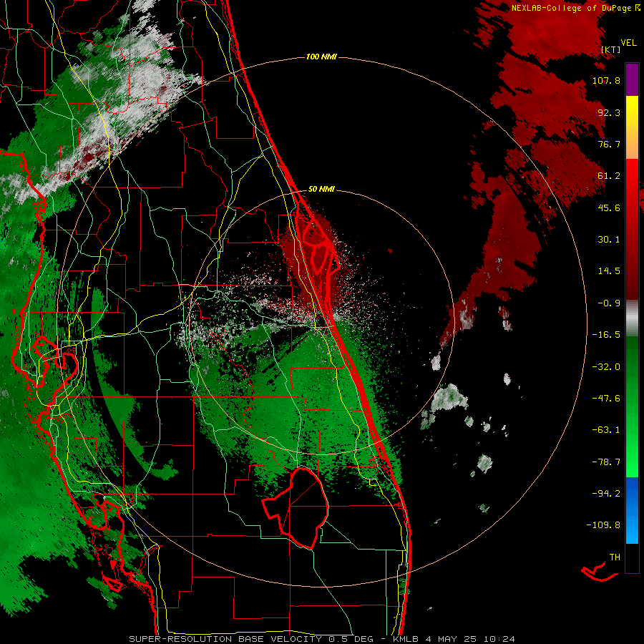Click the Lake Okeechobee outline on map
This screenshot has height=644, width=644.
coord(296,507)
